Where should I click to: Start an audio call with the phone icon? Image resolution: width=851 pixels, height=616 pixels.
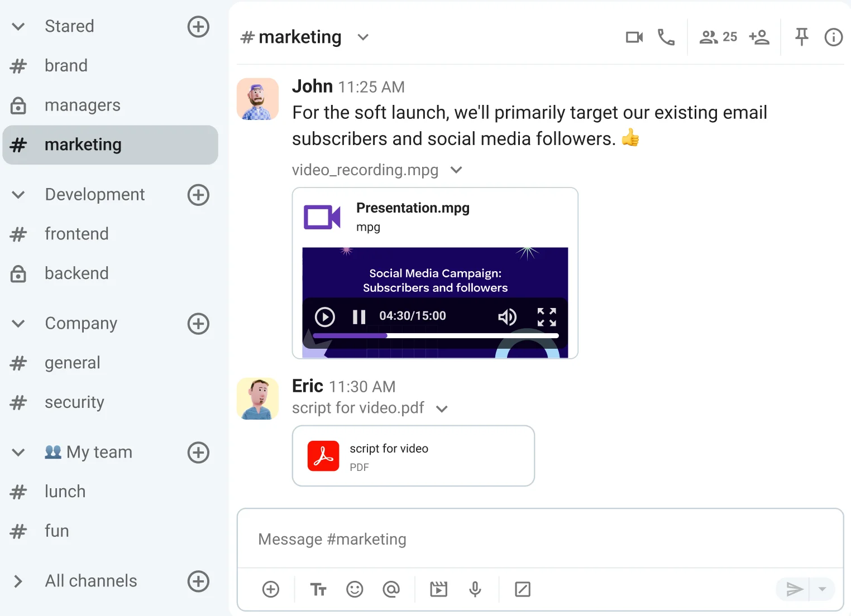pos(666,37)
